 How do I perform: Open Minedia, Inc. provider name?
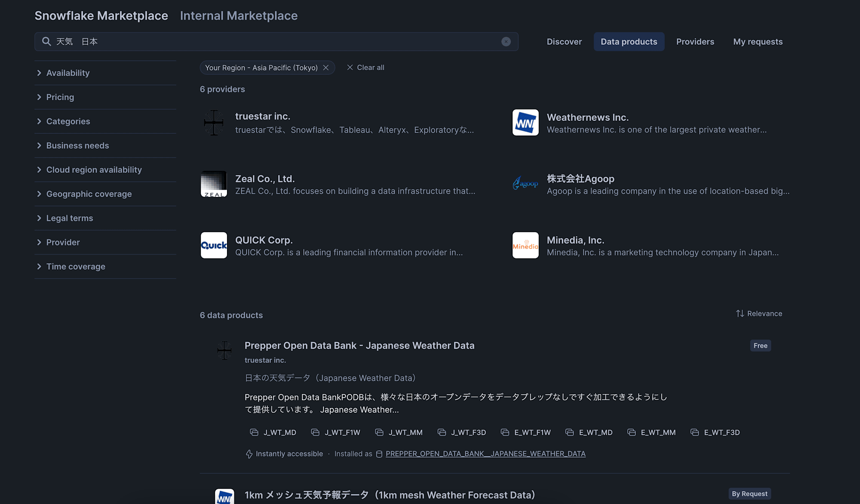[x=576, y=240]
